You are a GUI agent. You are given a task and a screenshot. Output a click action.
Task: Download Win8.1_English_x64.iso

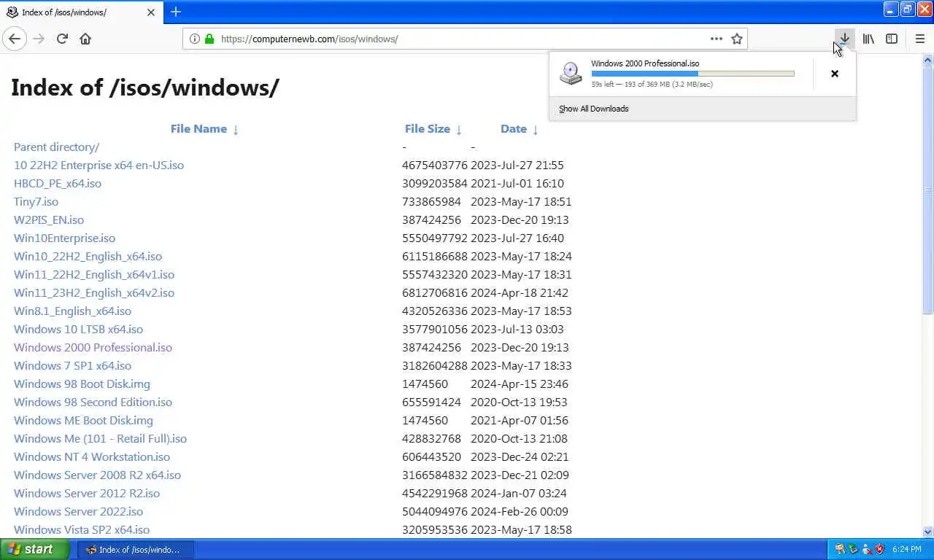[x=72, y=311]
